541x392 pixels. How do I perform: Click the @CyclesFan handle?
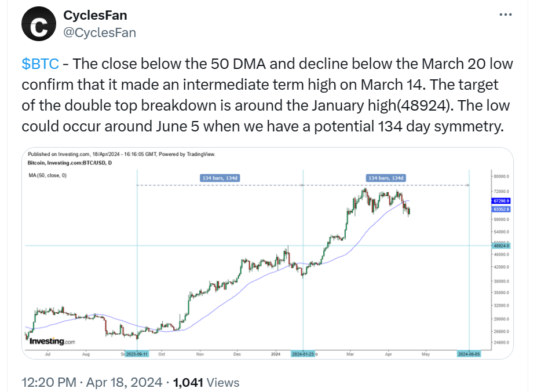[x=99, y=32]
